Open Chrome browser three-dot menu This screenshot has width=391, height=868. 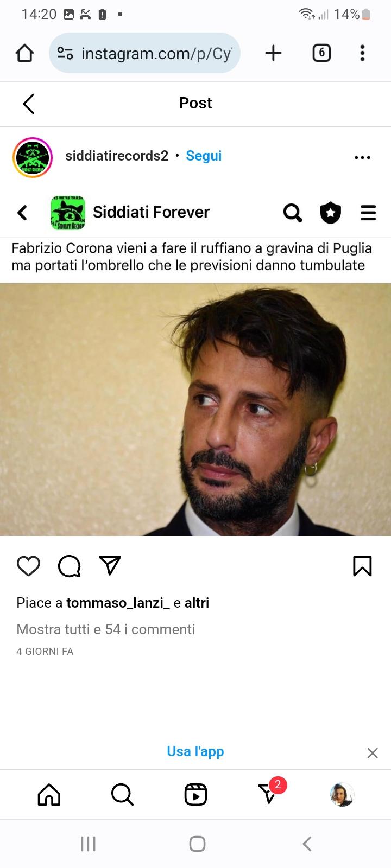[x=362, y=53]
